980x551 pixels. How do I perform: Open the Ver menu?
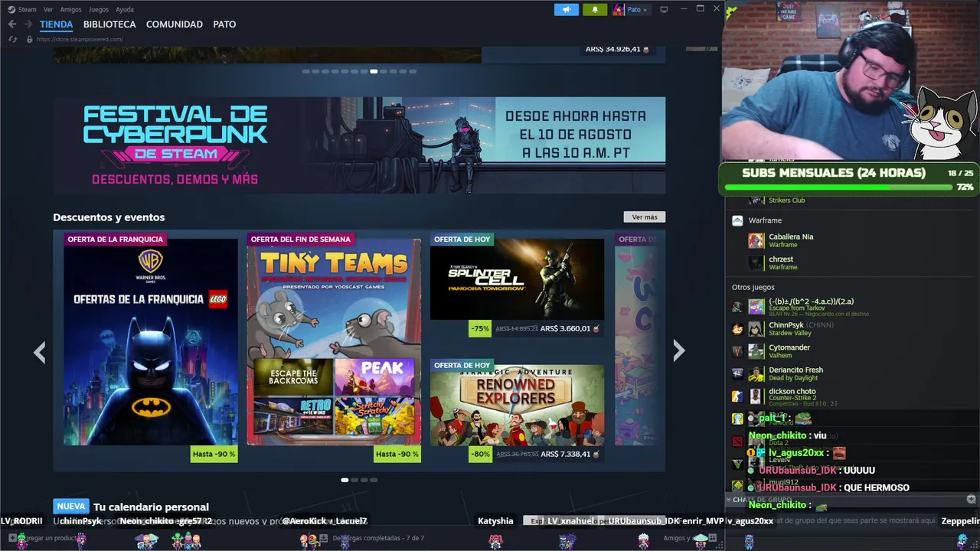pos(48,9)
